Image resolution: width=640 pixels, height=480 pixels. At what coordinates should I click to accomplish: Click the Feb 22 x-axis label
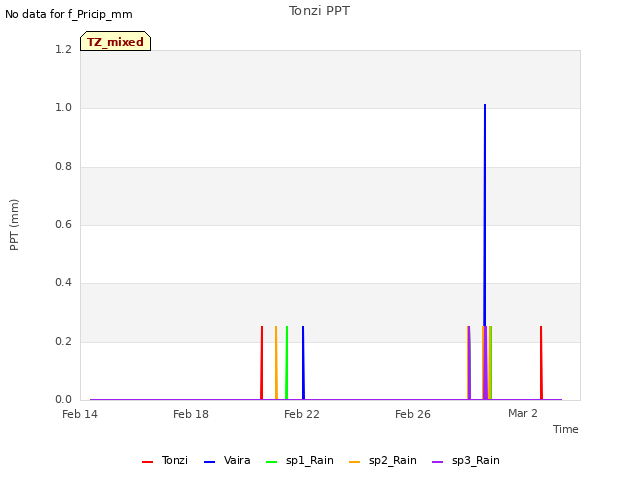(x=302, y=414)
